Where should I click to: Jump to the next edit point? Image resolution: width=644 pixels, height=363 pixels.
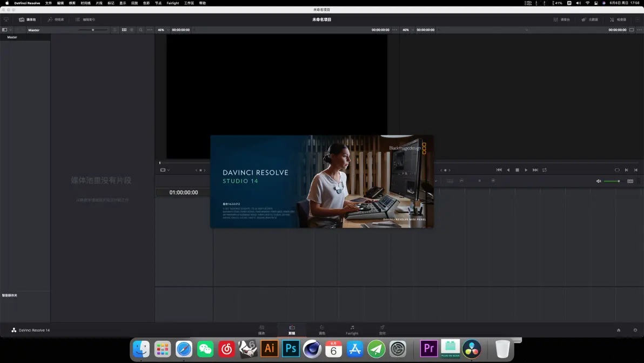[x=626, y=170]
